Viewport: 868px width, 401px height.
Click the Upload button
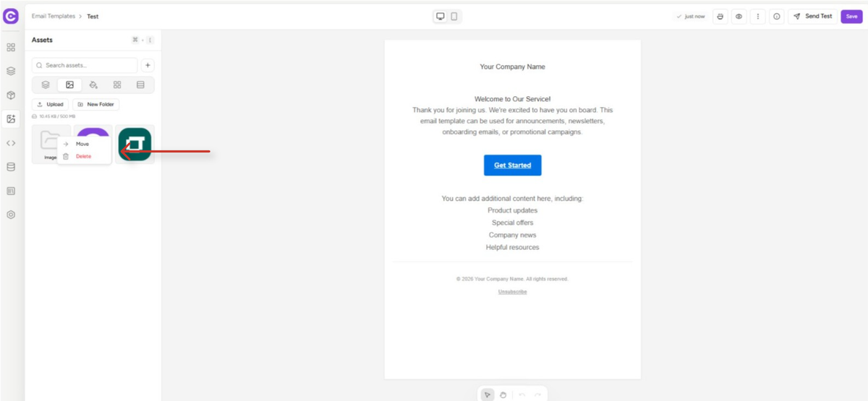point(51,104)
